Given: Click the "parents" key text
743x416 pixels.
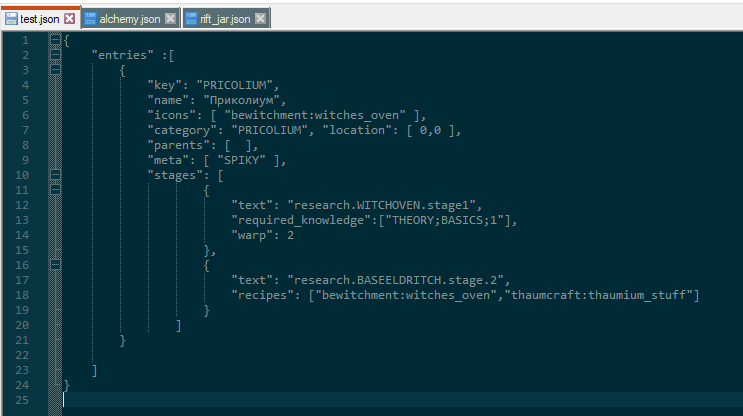Looking at the screenshot, I should coord(179,145).
